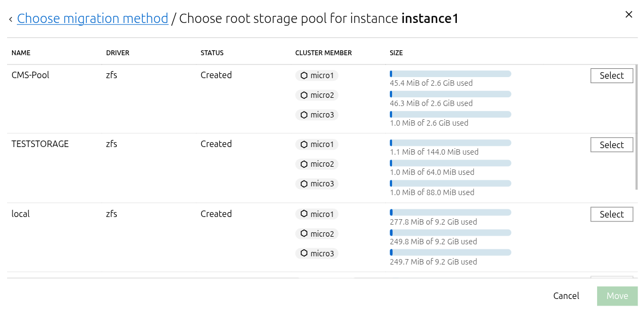This screenshot has width=644, height=311.
Task: Click the micro1 cluster icon in CMS-Pool row
Action: pyautogui.click(x=304, y=75)
